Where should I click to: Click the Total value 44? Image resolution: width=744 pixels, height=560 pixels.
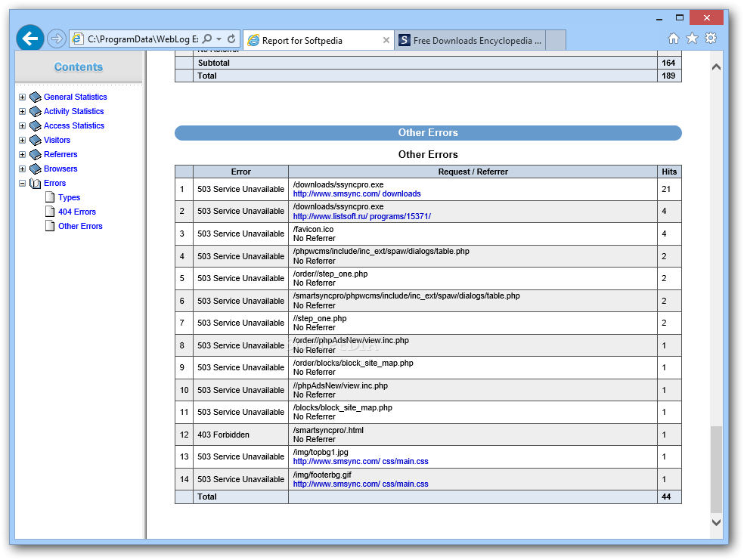click(x=666, y=497)
